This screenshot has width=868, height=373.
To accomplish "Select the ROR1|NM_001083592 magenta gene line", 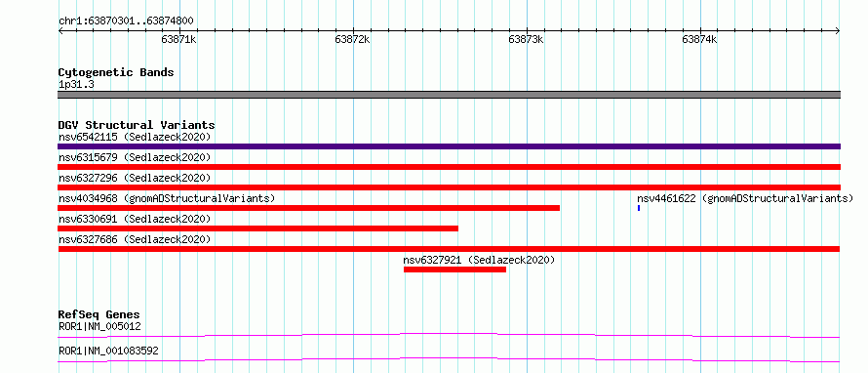I will tap(449, 359).
